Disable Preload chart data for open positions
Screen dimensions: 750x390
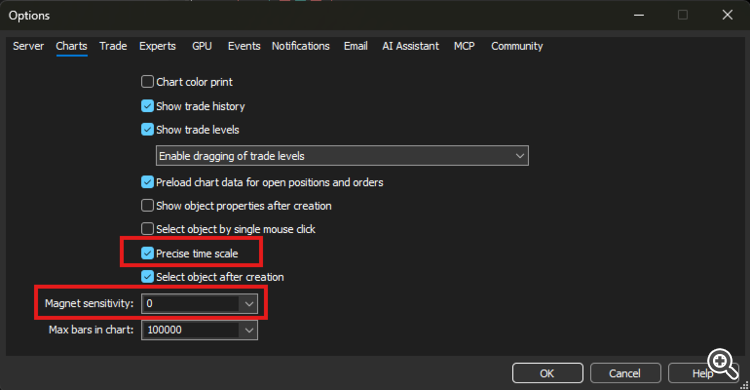(147, 182)
